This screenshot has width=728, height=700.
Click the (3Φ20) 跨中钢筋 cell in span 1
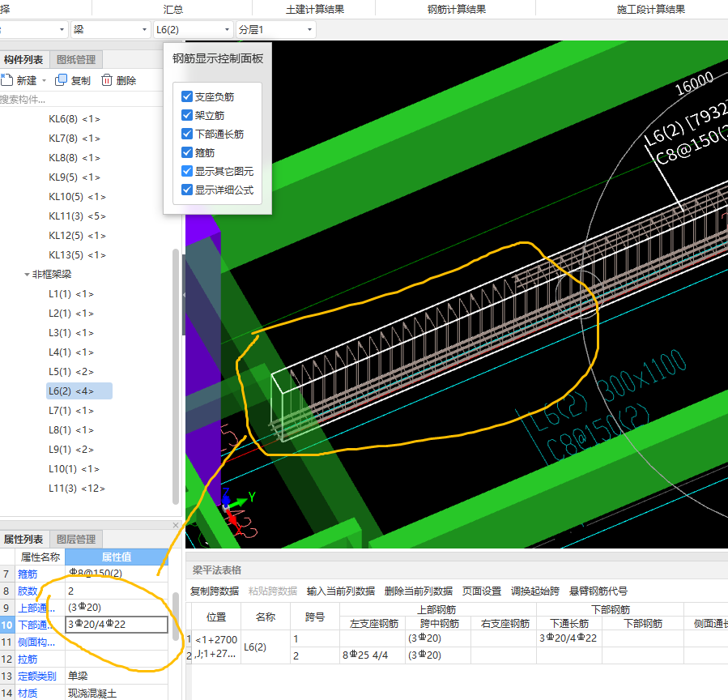pos(438,638)
